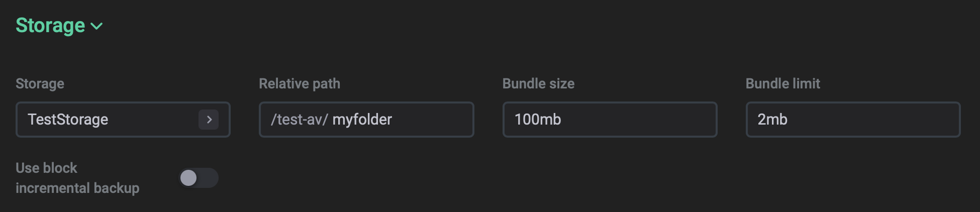Image resolution: width=980 pixels, height=212 pixels.
Task: Click the Storage field label
Action: click(x=40, y=83)
